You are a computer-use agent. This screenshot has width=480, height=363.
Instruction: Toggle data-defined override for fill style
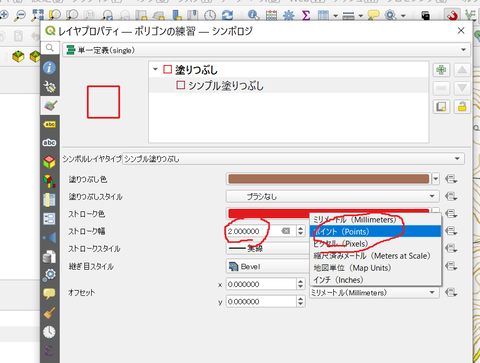pos(451,196)
